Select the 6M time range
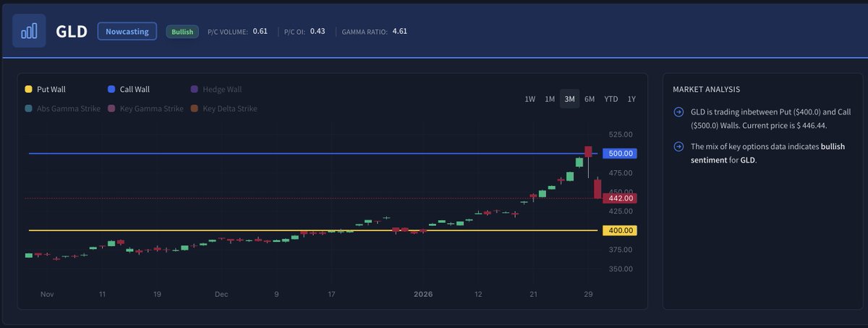This screenshot has width=868, height=328. point(590,99)
